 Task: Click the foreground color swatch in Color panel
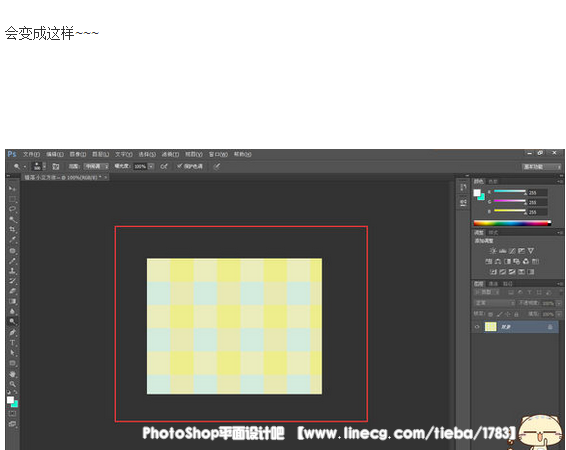[x=477, y=193]
